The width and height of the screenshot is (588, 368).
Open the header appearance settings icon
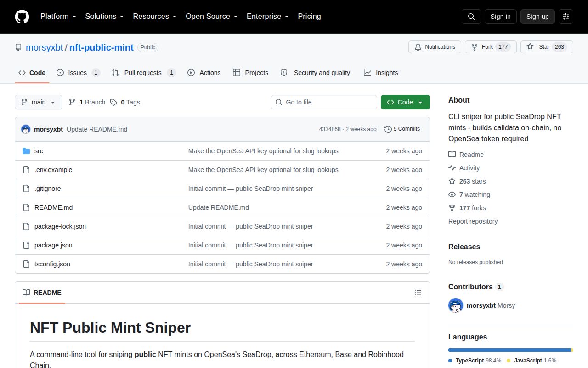coord(566,17)
